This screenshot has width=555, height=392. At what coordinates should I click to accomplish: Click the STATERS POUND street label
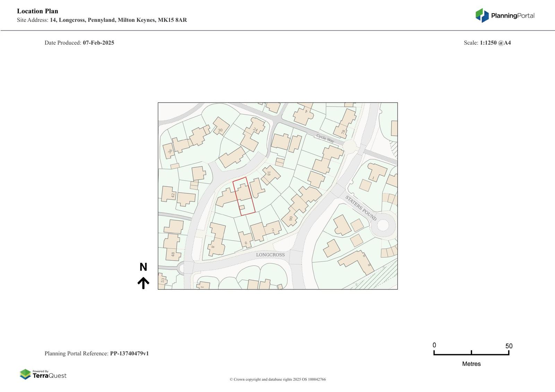point(361,208)
